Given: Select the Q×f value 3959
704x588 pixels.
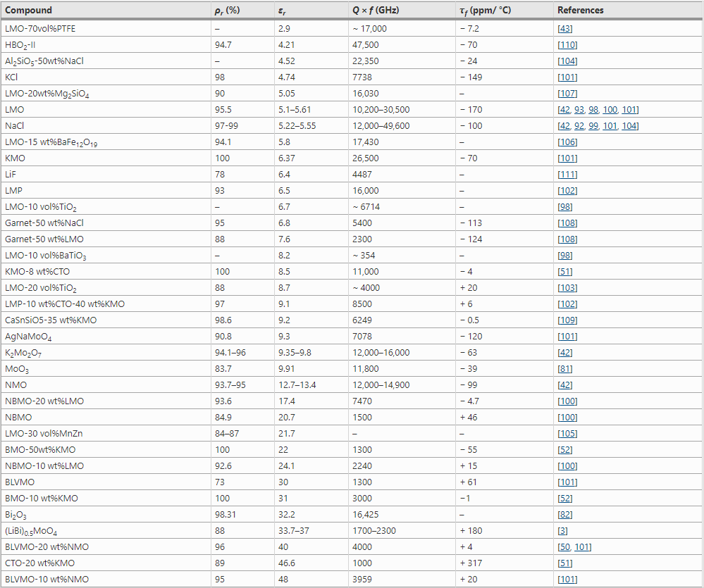Looking at the screenshot, I should [362, 579].
